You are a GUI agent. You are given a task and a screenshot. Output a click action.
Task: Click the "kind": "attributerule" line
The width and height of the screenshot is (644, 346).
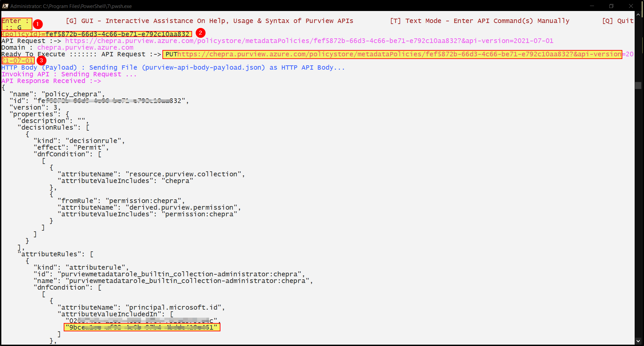81,268
